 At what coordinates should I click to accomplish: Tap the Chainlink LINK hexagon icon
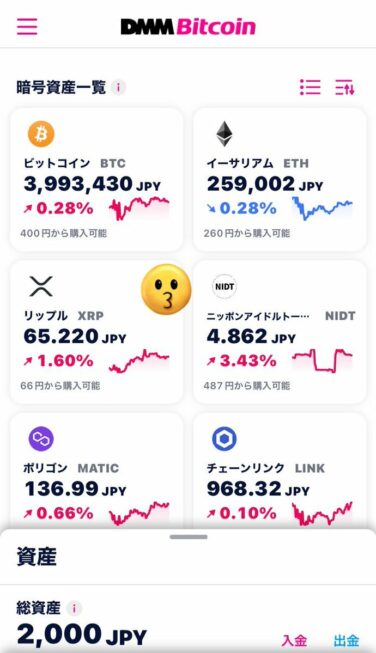pos(224,439)
